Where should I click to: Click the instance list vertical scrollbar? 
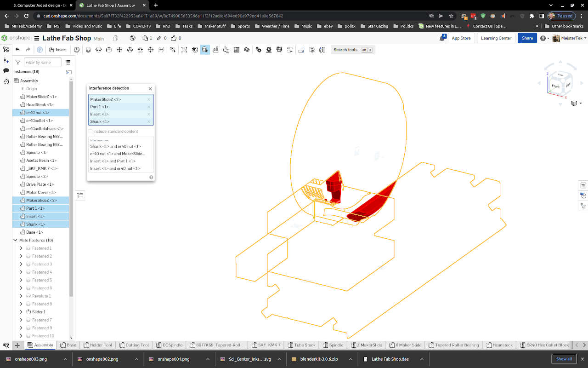[71, 189]
